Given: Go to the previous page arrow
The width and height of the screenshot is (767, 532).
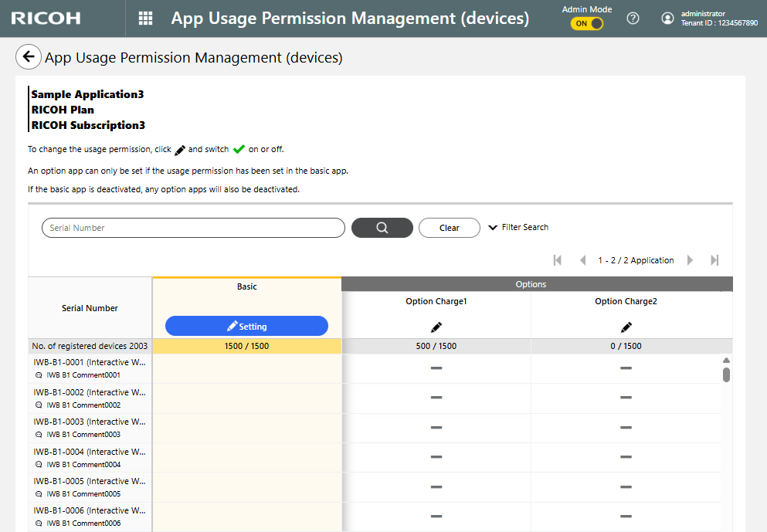Looking at the screenshot, I should 582,260.
